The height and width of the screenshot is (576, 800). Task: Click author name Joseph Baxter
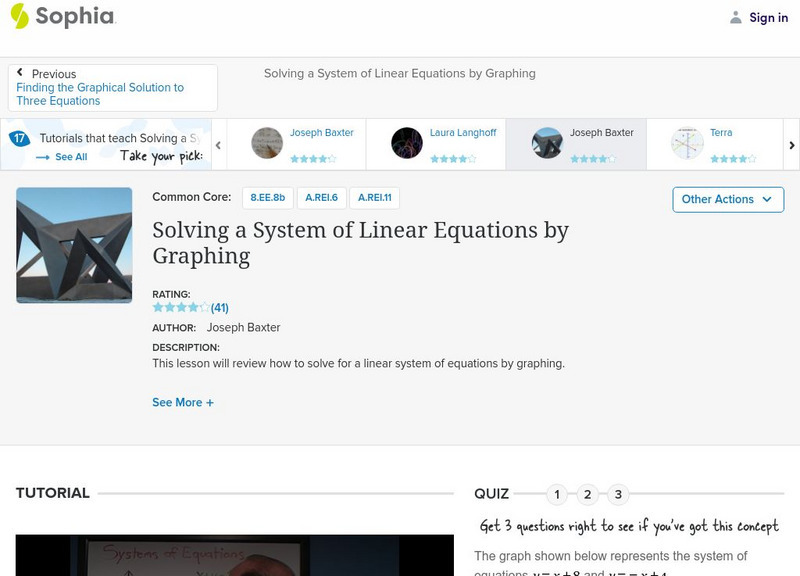pos(243,328)
